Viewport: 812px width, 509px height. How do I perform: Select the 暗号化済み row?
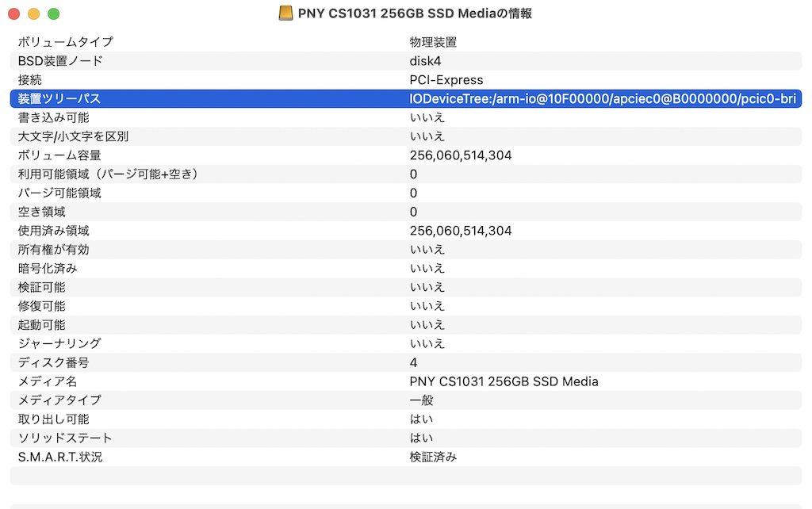pos(406,268)
